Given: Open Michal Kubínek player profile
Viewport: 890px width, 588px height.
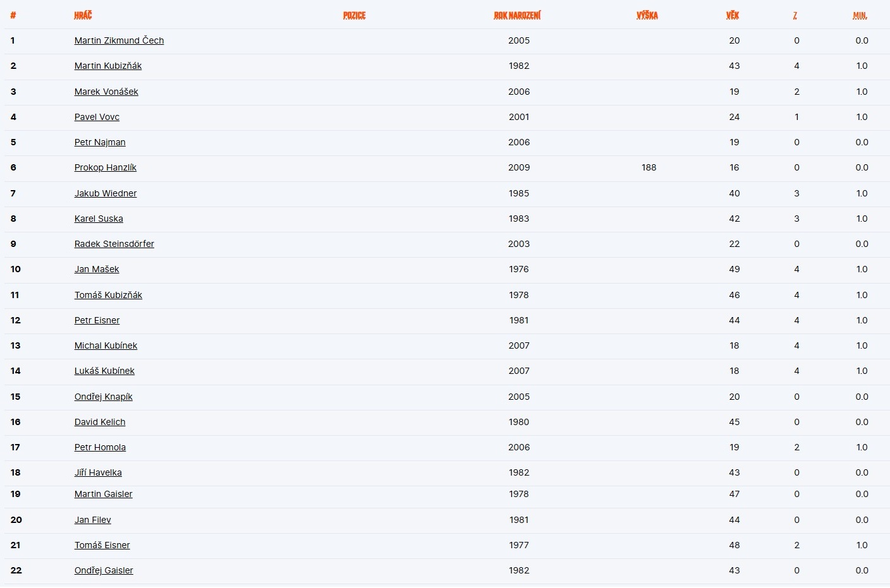Looking at the screenshot, I should click(x=106, y=345).
